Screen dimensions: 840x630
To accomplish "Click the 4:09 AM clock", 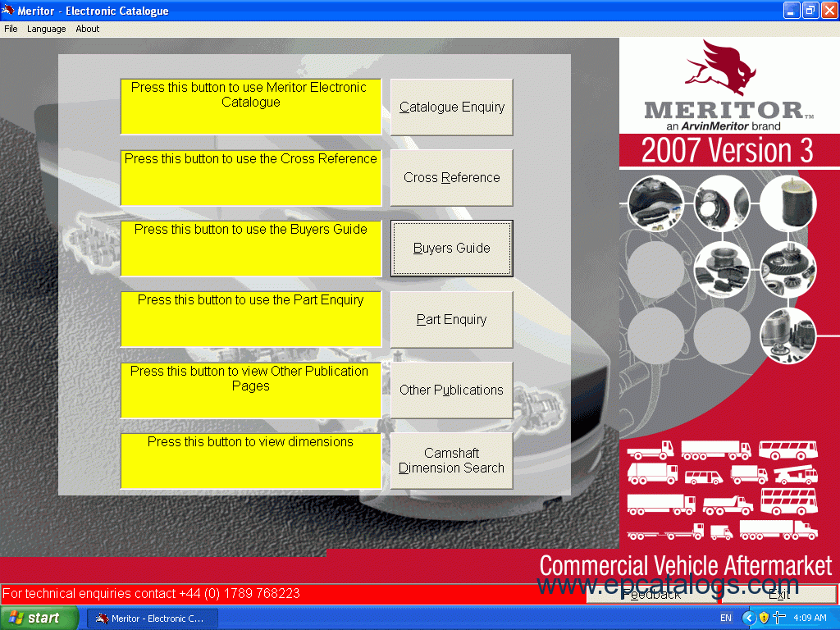I will point(810,619).
